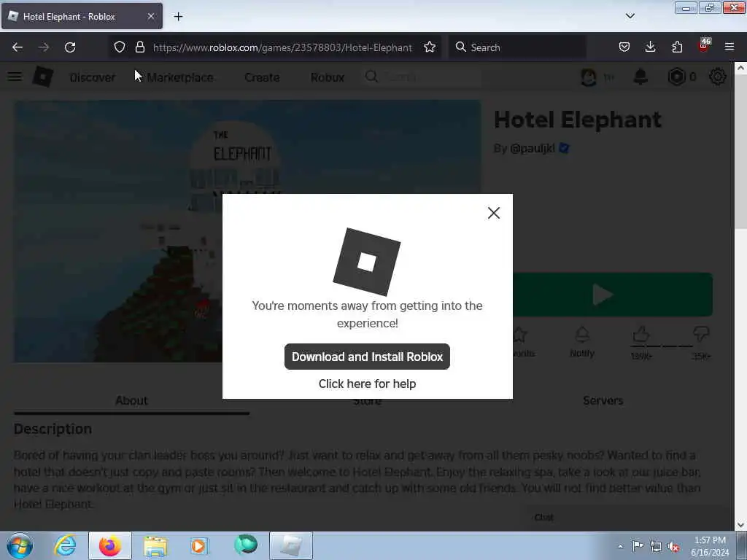Open the user avatar profile
Viewport: 747px width, 560px height.
[589, 77]
